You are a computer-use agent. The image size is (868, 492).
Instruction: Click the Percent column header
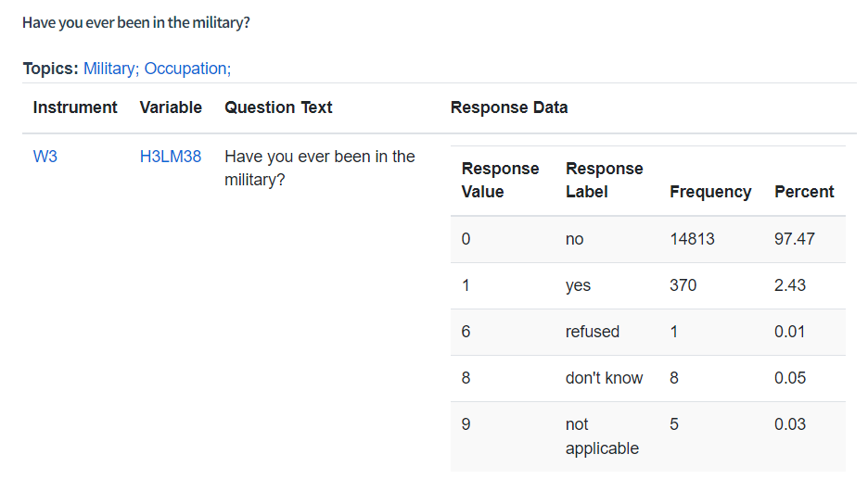pos(804,192)
